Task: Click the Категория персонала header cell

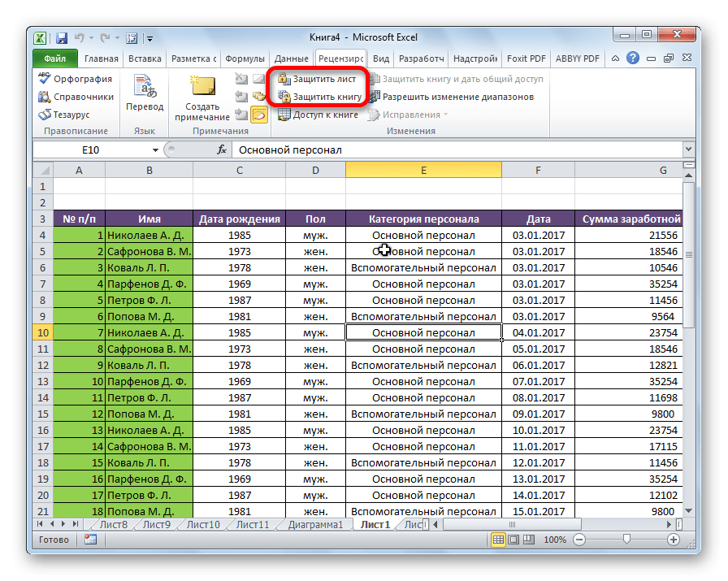Action: tap(423, 219)
